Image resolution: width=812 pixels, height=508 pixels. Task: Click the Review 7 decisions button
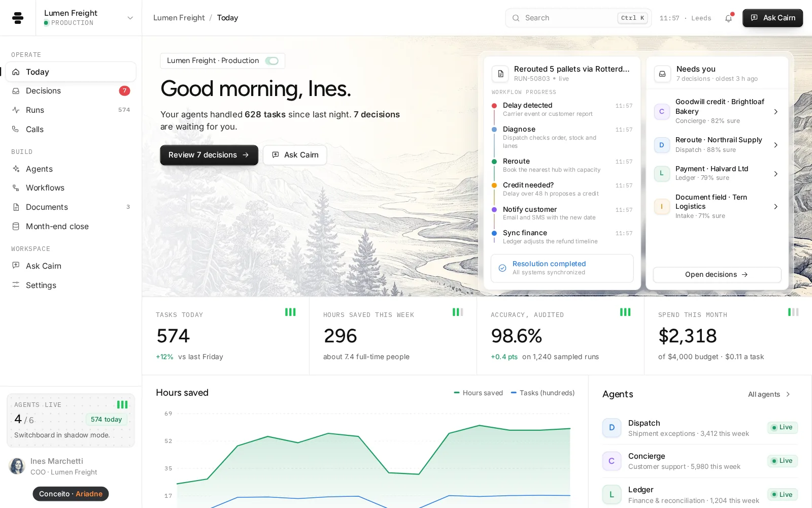tap(209, 155)
